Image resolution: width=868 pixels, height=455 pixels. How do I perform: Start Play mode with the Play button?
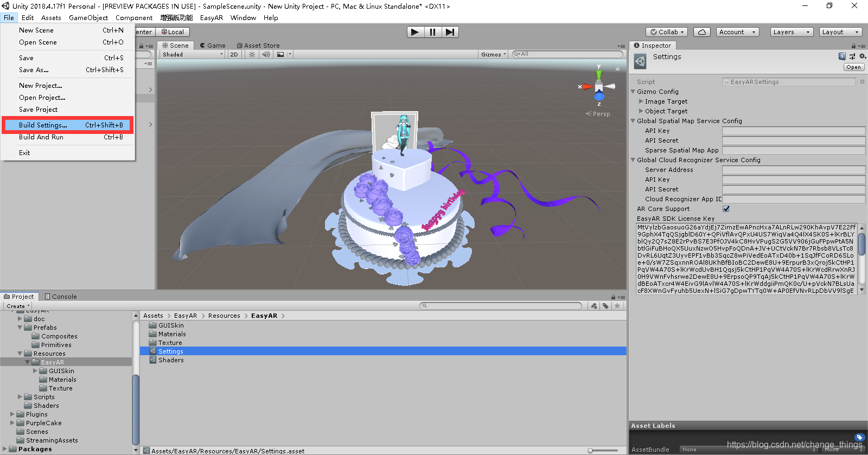(416, 32)
